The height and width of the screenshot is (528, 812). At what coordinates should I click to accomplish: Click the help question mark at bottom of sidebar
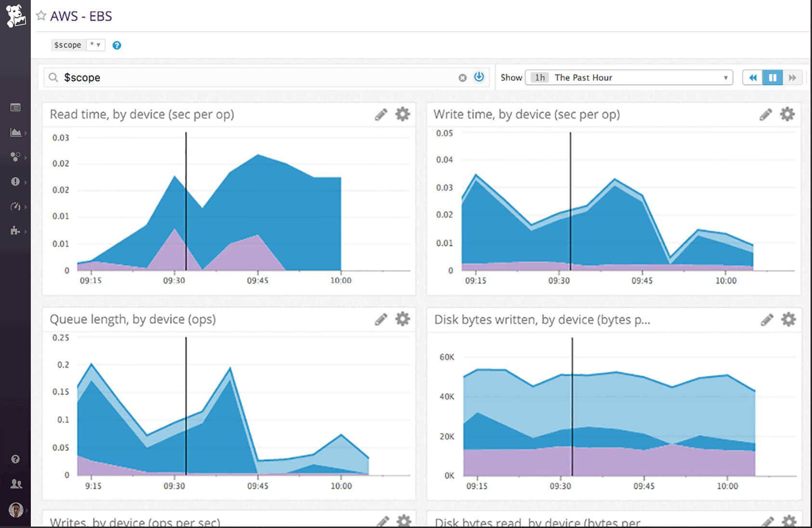[16, 459]
